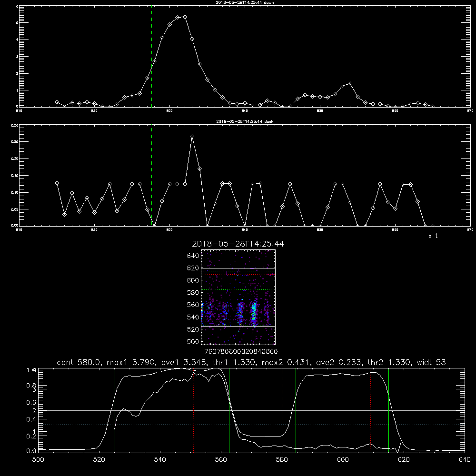Click the '820' x-axis label under the dusk plot

(94, 230)
